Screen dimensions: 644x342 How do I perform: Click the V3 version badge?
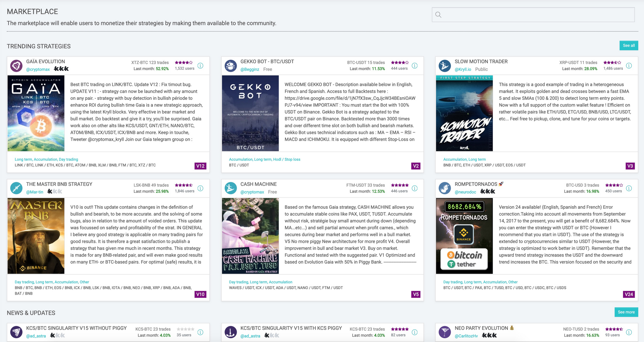[630, 166]
